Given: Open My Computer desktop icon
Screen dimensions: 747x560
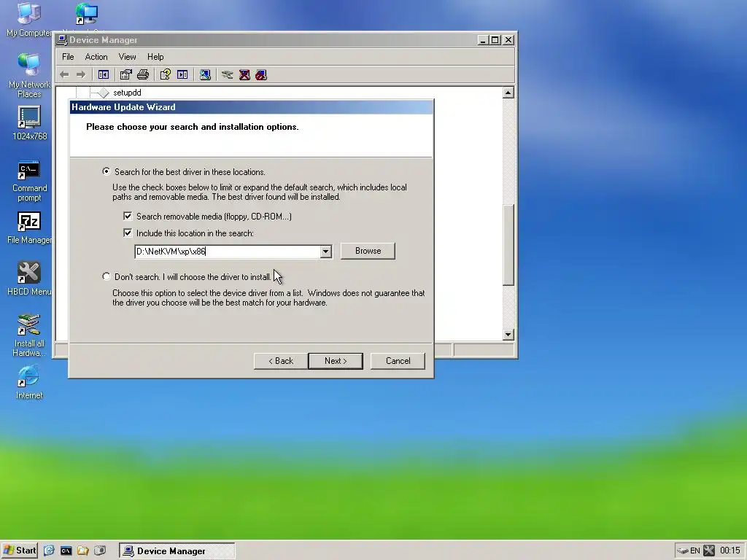Looking at the screenshot, I should (28, 20).
